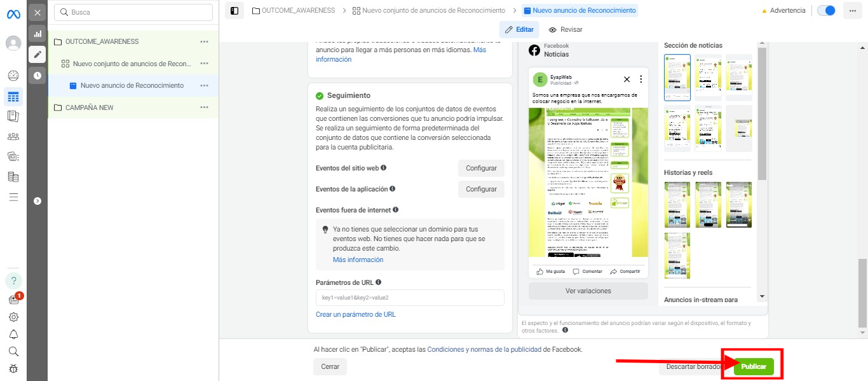The width and height of the screenshot is (868, 381).
Task: Select Nuevo anuncio de Reconocimiento in the tree
Action: [133, 85]
